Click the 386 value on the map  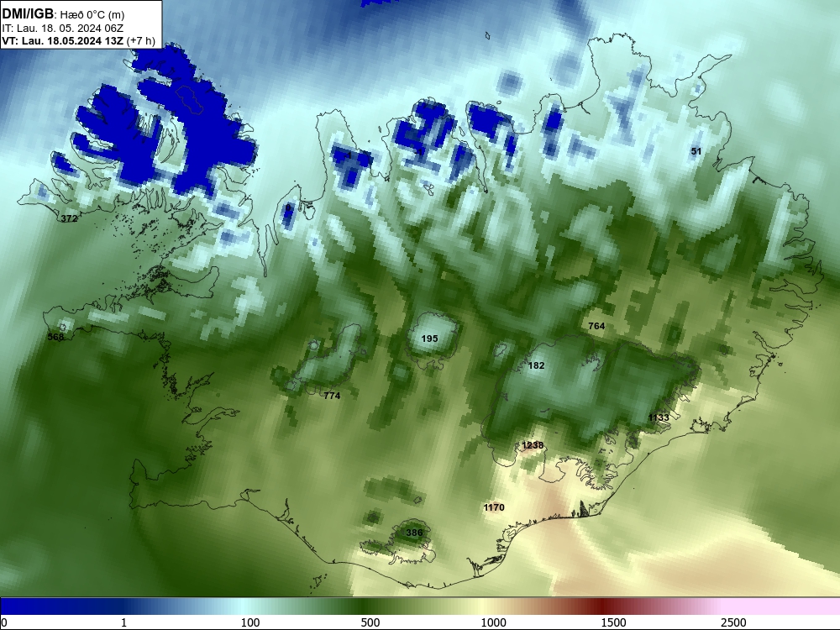coord(414,533)
